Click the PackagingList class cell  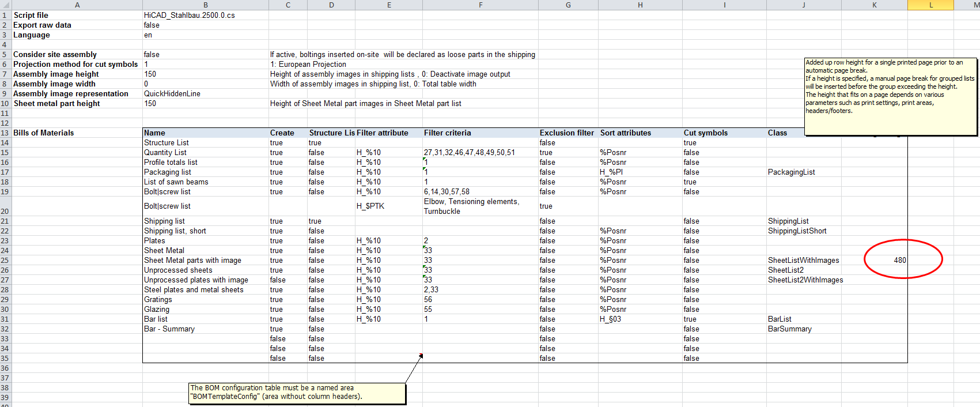pyautogui.click(x=791, y=172)
